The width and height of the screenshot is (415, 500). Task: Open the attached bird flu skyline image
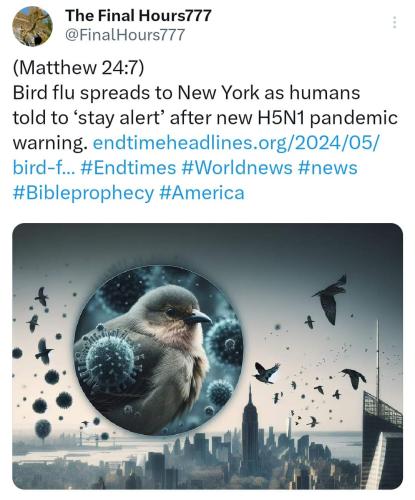tap(207, 356)
